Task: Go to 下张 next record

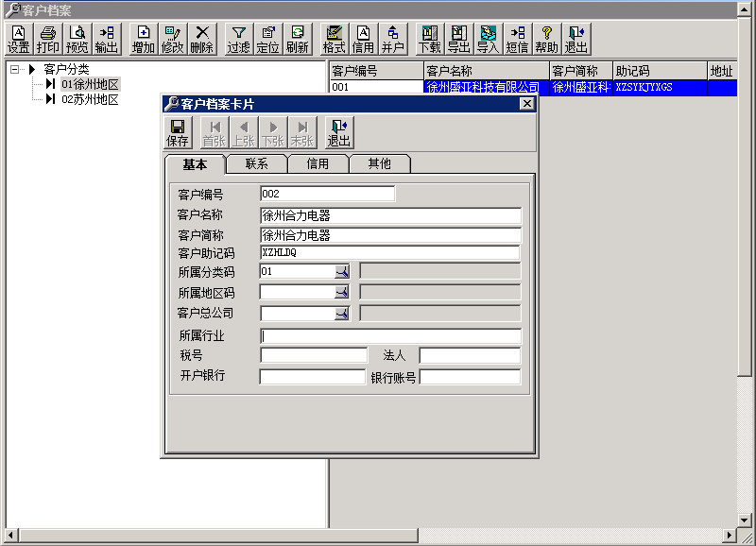Action: 273,132
